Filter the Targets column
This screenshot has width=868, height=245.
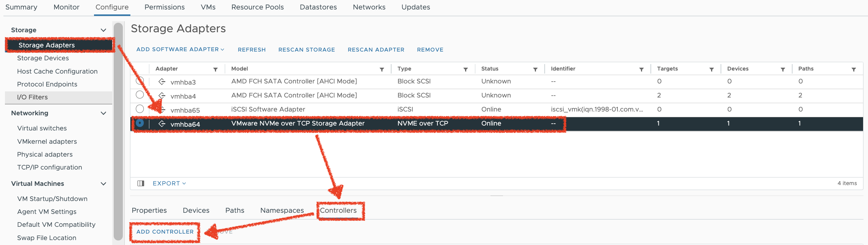coord(711,69)
